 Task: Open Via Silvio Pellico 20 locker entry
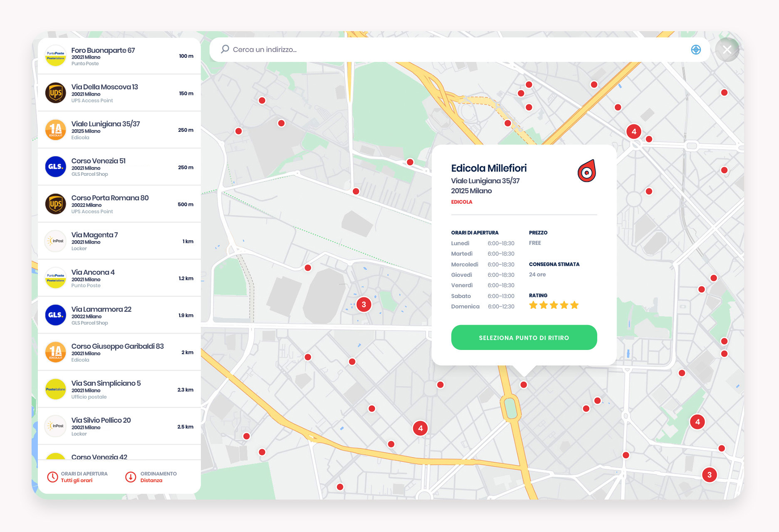coord(119,426)
